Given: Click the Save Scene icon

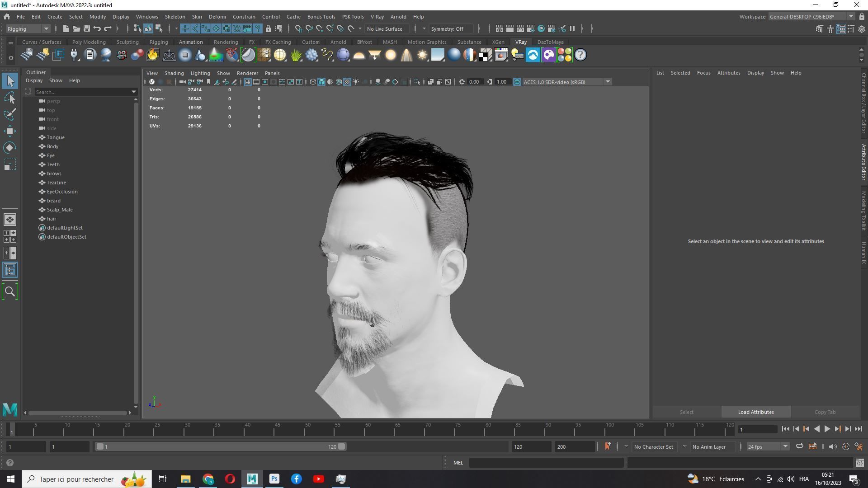Looking at the screenshot, I should pos(86,29).
